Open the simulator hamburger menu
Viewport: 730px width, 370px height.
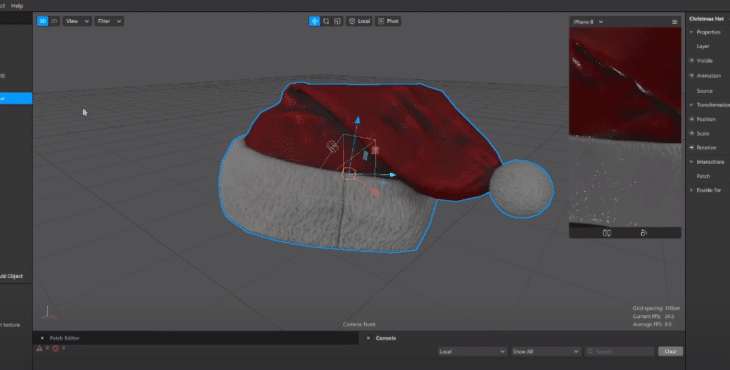point(674,22)
